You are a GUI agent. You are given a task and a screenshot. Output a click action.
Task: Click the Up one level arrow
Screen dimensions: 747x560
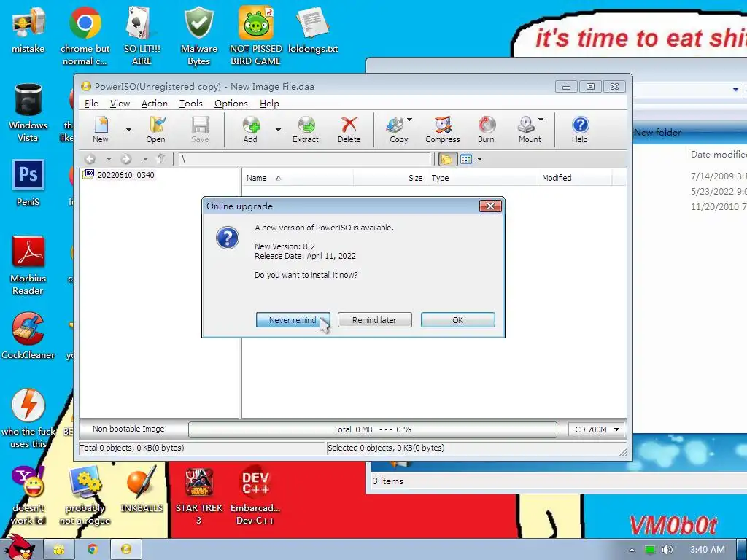click(x=161, y=158)
